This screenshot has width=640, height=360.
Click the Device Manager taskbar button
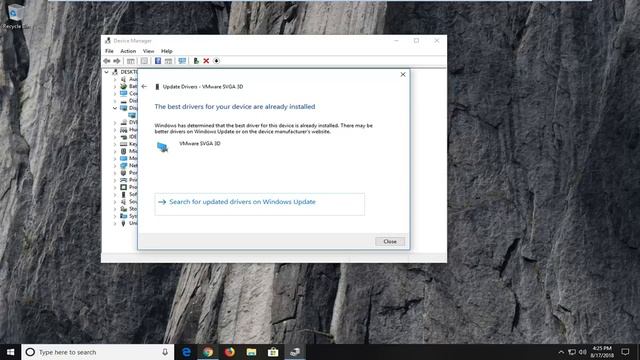pos(295,352)
